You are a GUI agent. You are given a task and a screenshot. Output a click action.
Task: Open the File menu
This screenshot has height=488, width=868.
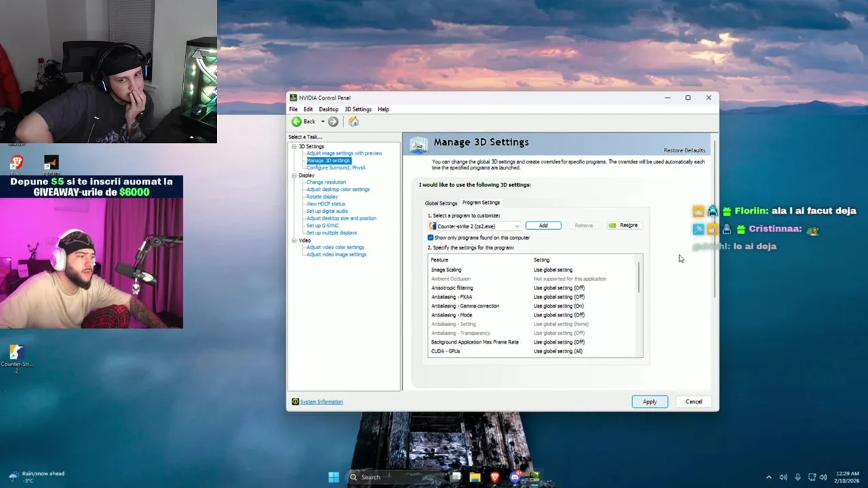(x=294, y=109)
